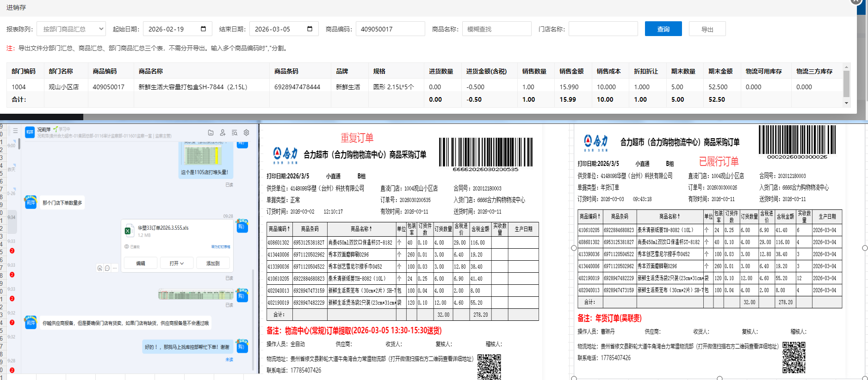This screenshot has width=868, height=380.
Task: Open calendar picker for 结束日期
Action: click(x=310, y=29)
